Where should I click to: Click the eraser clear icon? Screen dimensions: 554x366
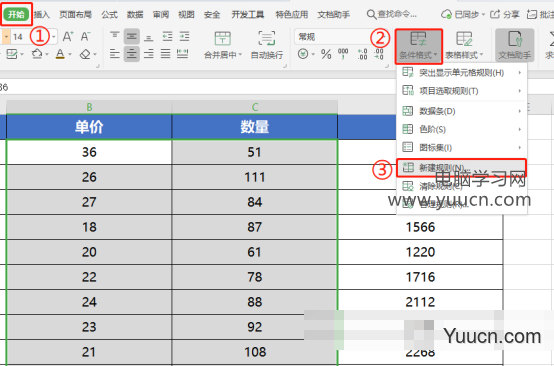[85, 54]
